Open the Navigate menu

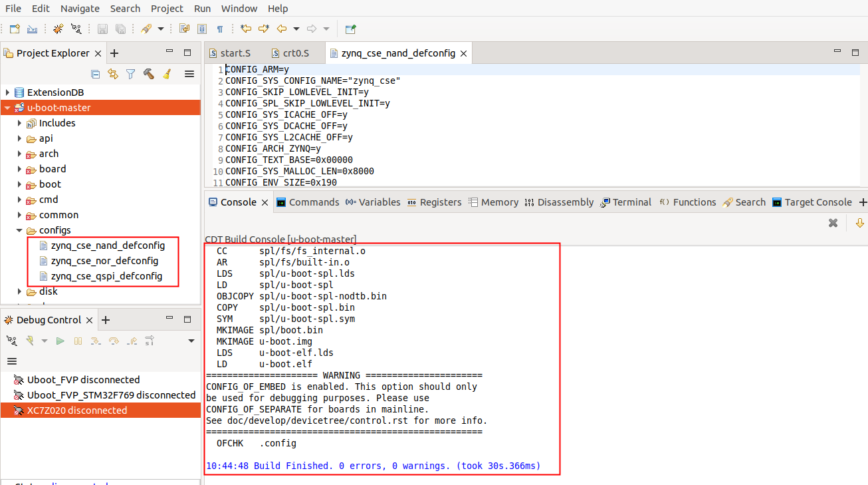(80, 9)
